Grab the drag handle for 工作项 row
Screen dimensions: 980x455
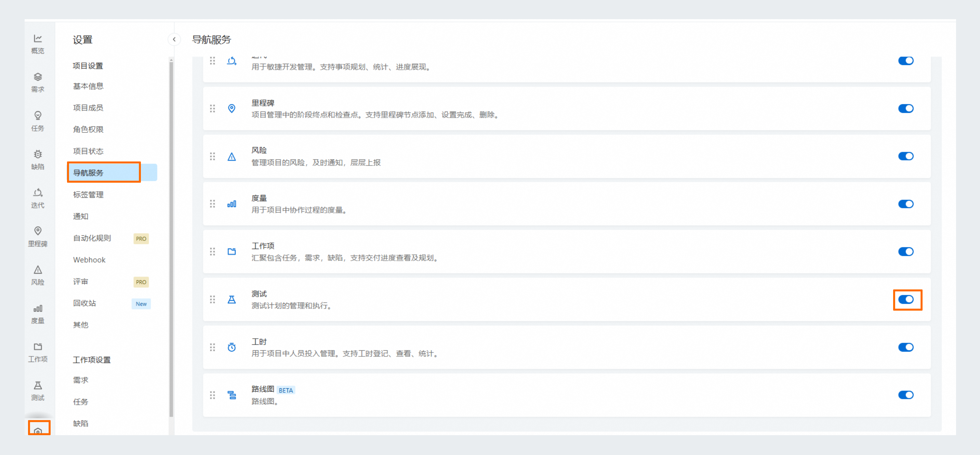(212, 252)
